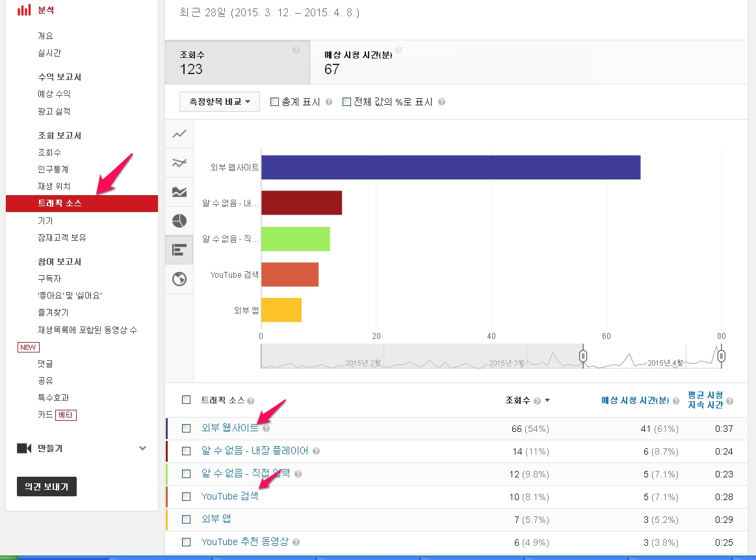The height and width of the screenshot is (560, 756).
Task: Switch to multi-line comparison chart icon
Action: 179,163
